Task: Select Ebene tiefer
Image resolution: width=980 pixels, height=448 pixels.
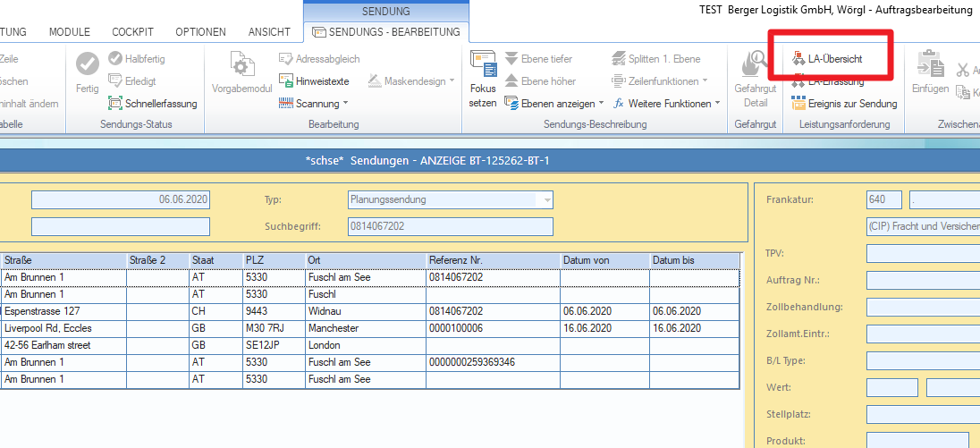Action: point(538,59)
